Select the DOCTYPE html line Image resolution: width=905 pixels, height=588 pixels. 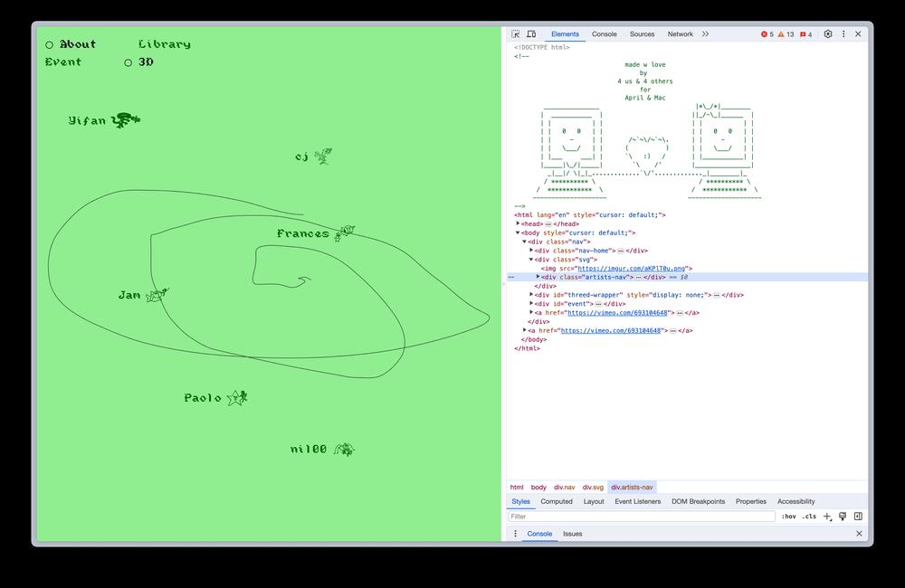point(542,47)
